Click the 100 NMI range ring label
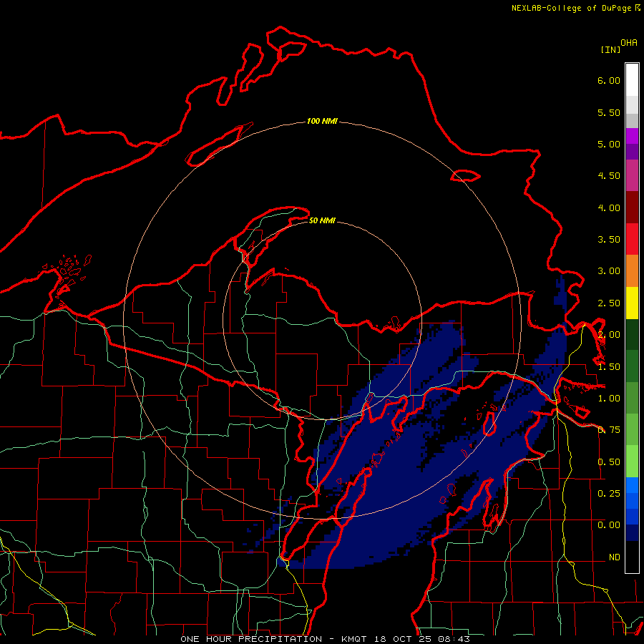The height and width of the screenshot is (644, 644). (322, 121)
